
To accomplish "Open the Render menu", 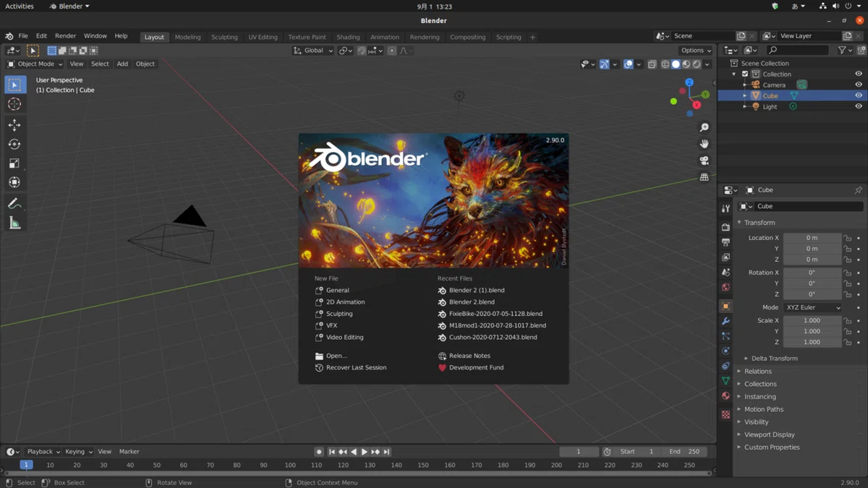I will [x=65, y=36].
